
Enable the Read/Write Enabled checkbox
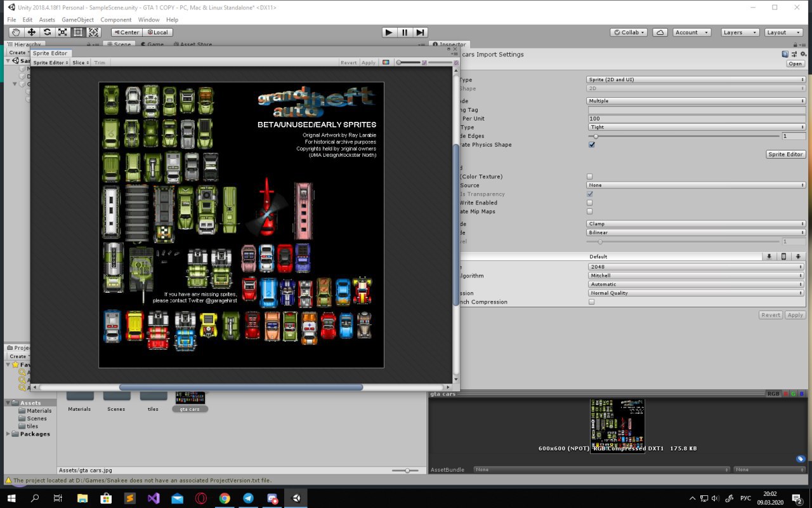[589, 203]
